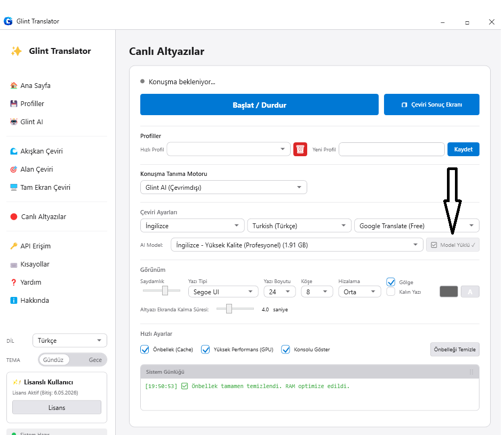
Task: Click the API Erişim key icon
Action: pos(14,246)
